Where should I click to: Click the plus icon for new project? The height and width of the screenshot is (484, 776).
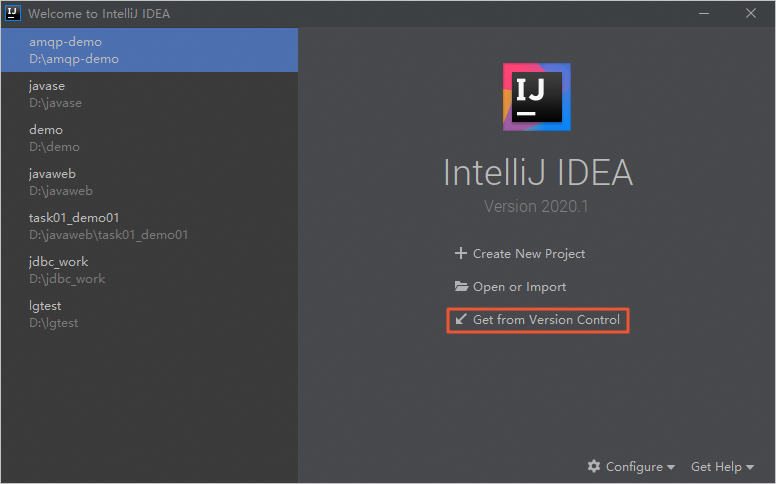click(461, 253)
